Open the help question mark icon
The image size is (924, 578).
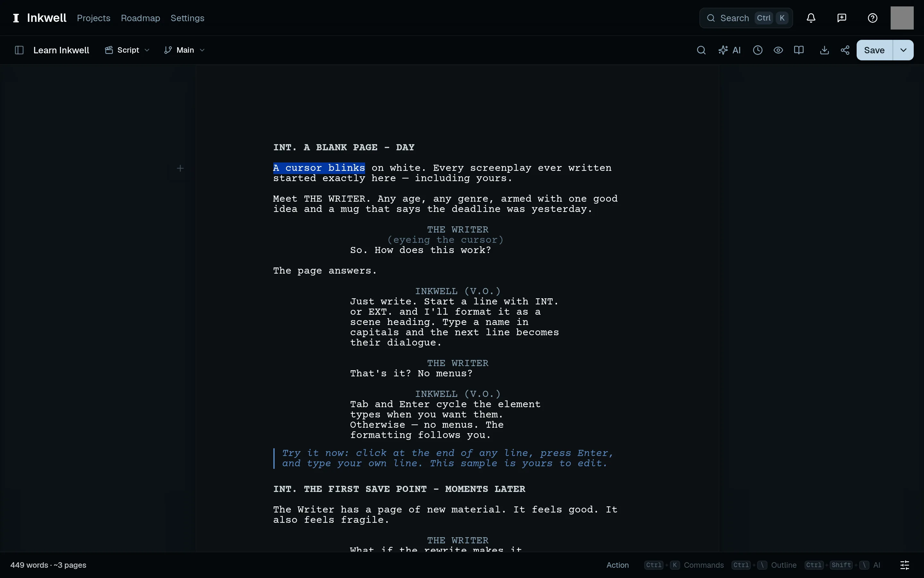(872, 18)
